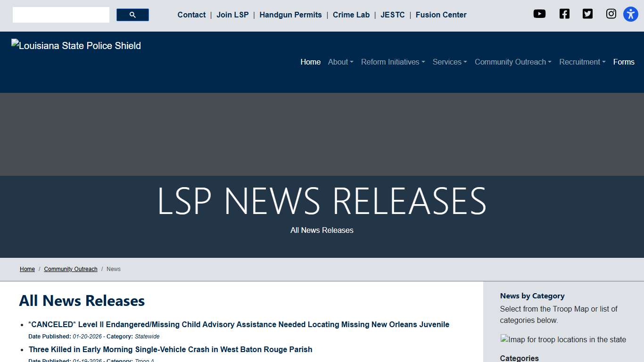Open the LSP YouTube channel icon
The height and width of the screenshot is (362, 644).
[x=539, y=14]
